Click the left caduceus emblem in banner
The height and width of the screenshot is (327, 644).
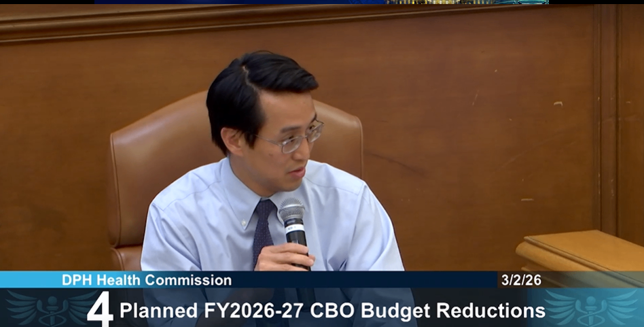click(51, 307)
